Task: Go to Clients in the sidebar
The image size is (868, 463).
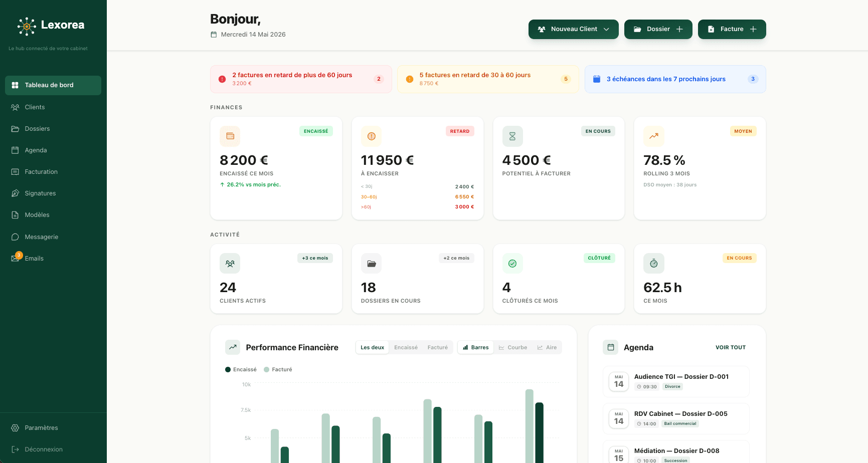Action: point(53,107)
